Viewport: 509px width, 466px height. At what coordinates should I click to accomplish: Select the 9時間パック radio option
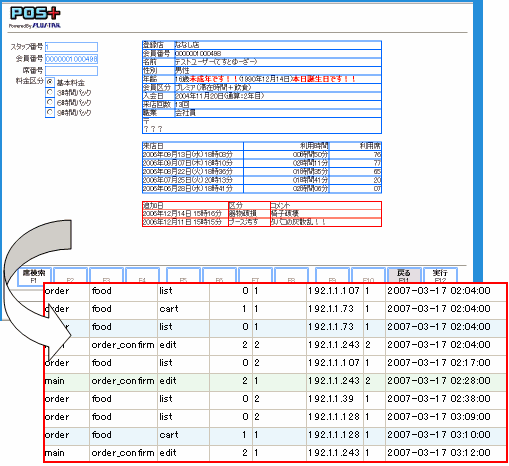coord(50,112)
